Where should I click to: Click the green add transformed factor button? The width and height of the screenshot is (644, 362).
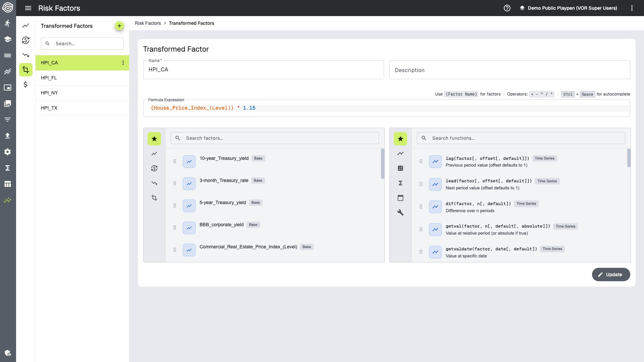coord(119,26)
